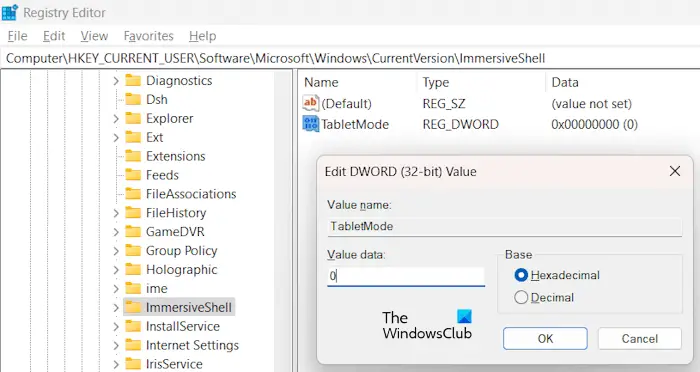Click the GameDVR folder icon
700x372 pixels.
point(133,232)
